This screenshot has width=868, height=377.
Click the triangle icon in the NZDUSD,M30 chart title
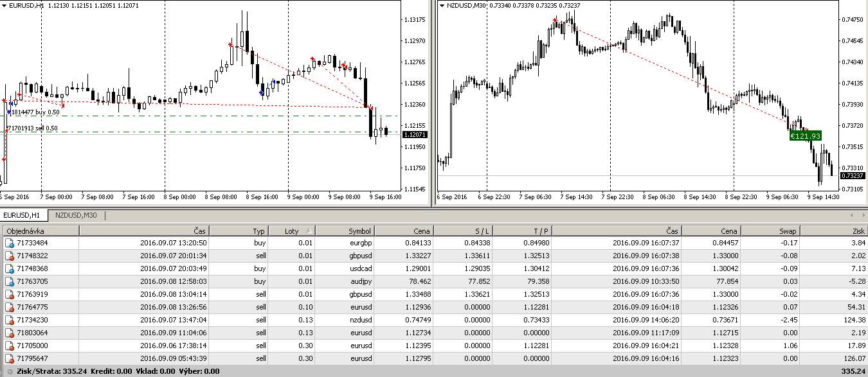point(442,5)
